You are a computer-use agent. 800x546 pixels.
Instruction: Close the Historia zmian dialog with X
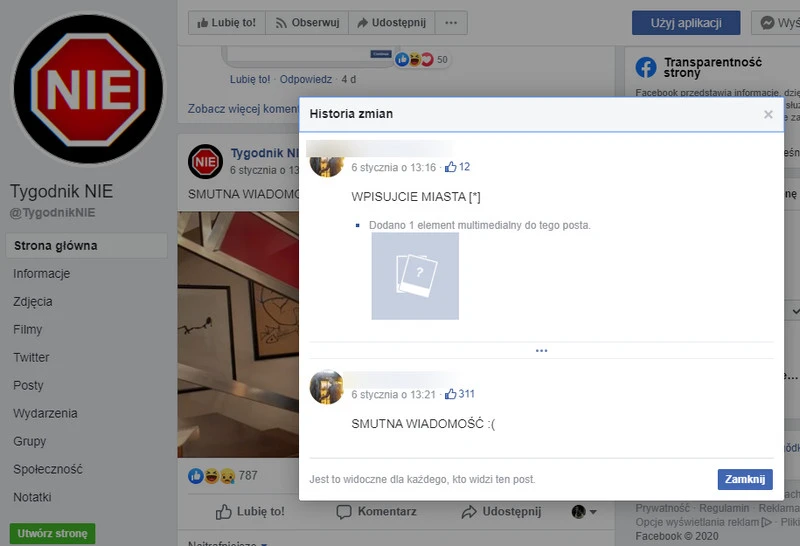pos(768,114)
